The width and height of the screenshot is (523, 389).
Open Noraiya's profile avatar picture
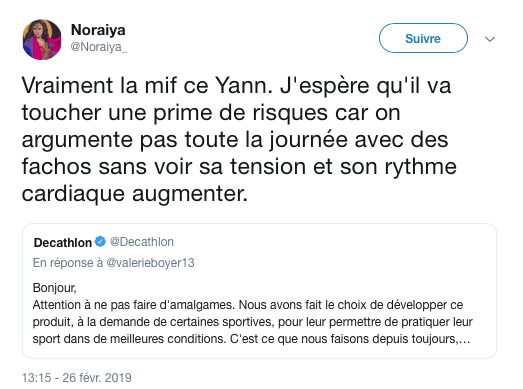click(x=42, y=39)
